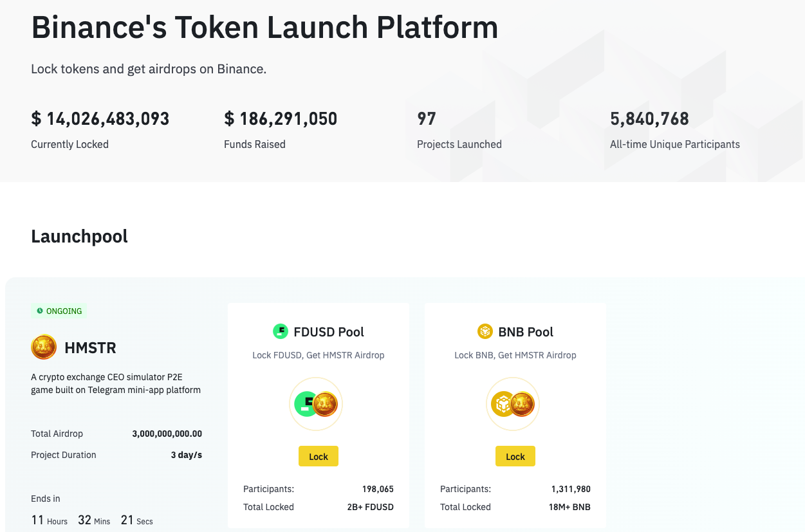Open the HMSTR project name link
The height and width of the screenshot is (532, 805).
[90, 348]
